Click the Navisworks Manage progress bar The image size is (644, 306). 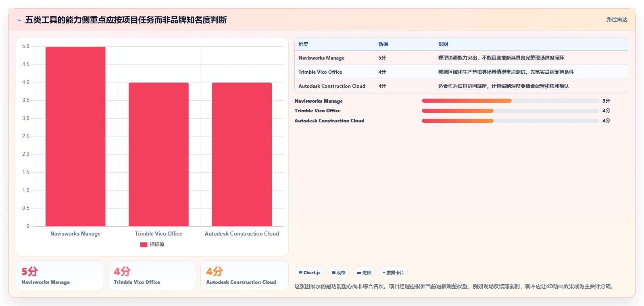(510, 101)
